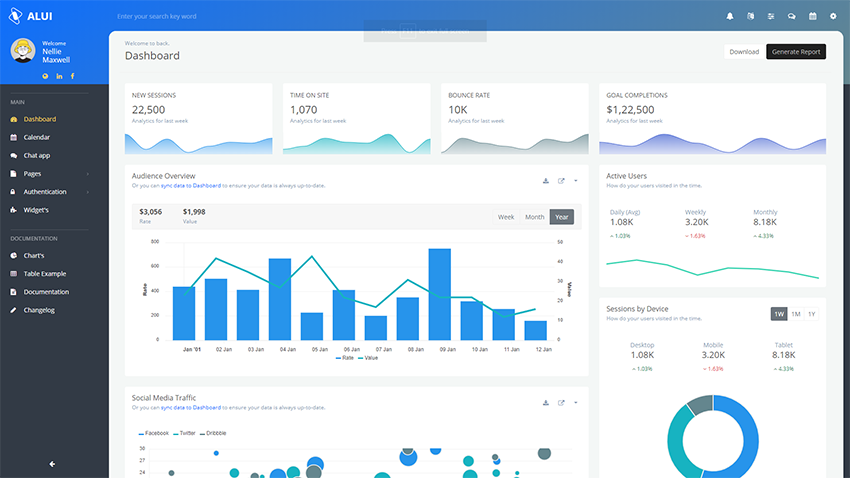Expand the Pages submenu in the sidebar
Image resolution: width=850 pixels, height=478 pixels.
pos(52,173)
